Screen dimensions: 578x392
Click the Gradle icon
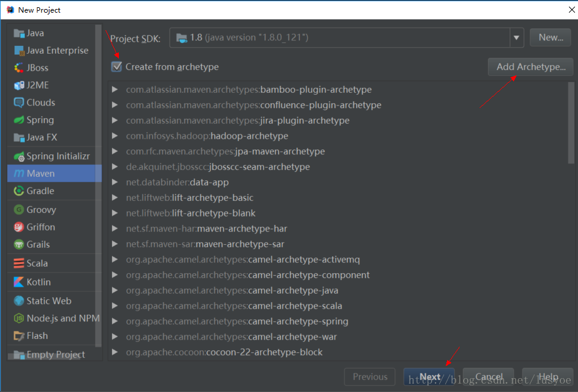point(19,191)
